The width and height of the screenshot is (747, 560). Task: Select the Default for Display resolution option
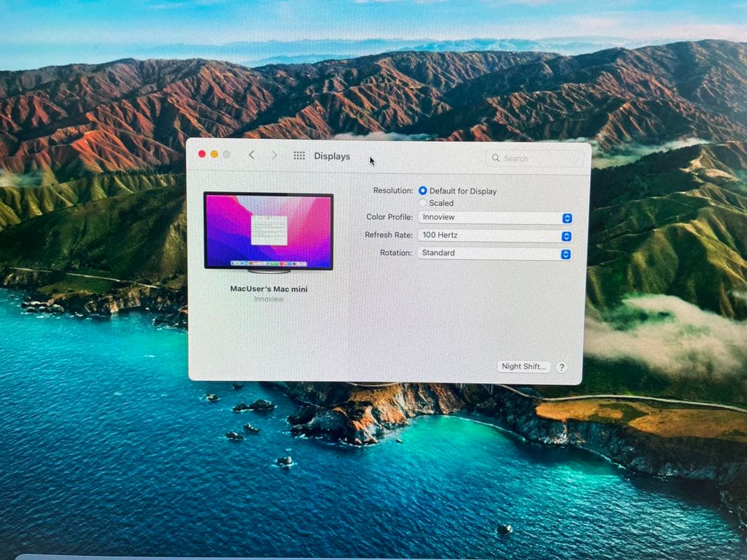click(423, 191)
